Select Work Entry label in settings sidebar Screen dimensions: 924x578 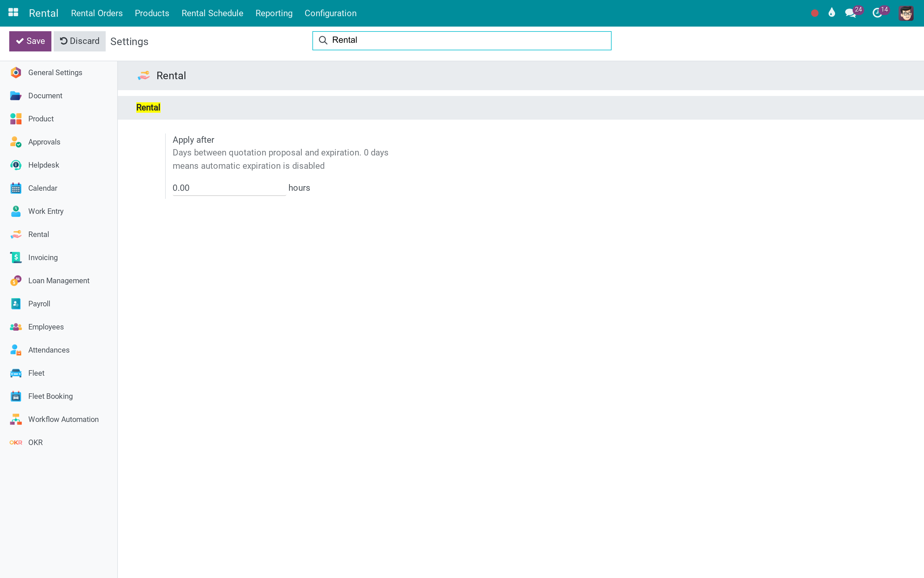point(46,211)
